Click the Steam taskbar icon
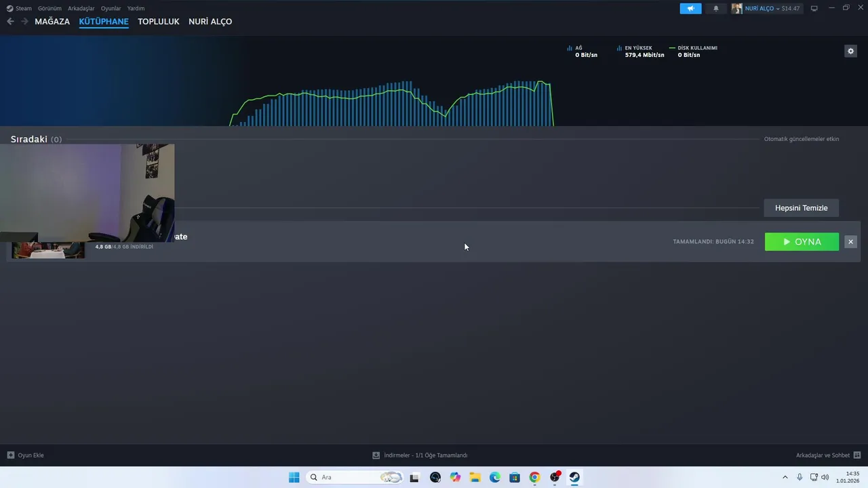 574,477
